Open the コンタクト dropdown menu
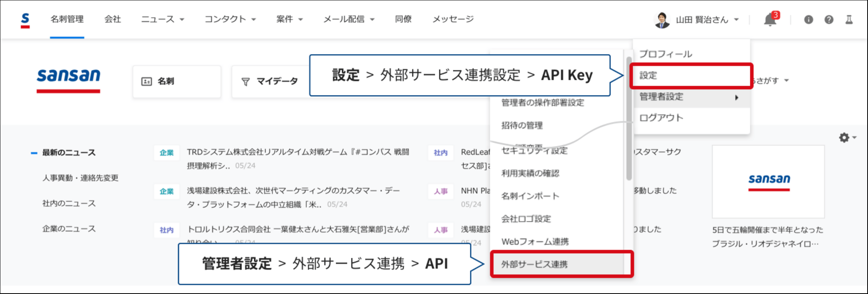This screenshot has width=868, height=294. coord(230,19)
